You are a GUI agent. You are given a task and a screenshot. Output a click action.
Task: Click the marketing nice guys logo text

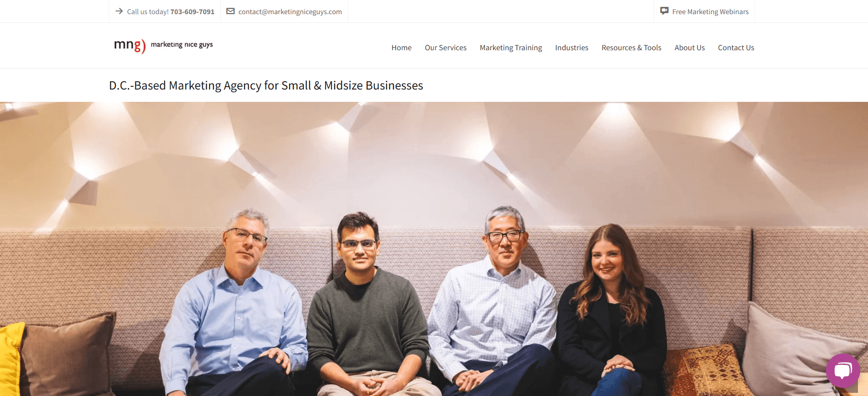(182, 44)
